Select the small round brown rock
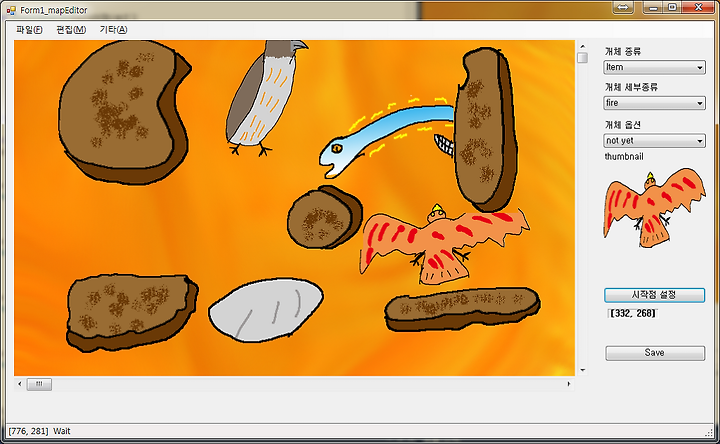 point(324,217)
